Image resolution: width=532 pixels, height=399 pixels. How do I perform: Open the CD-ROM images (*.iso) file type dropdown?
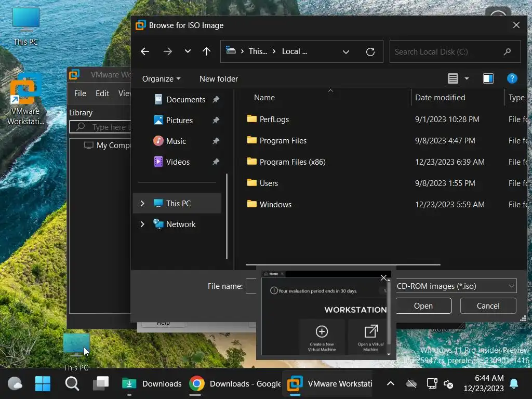(x=456, y=286)
